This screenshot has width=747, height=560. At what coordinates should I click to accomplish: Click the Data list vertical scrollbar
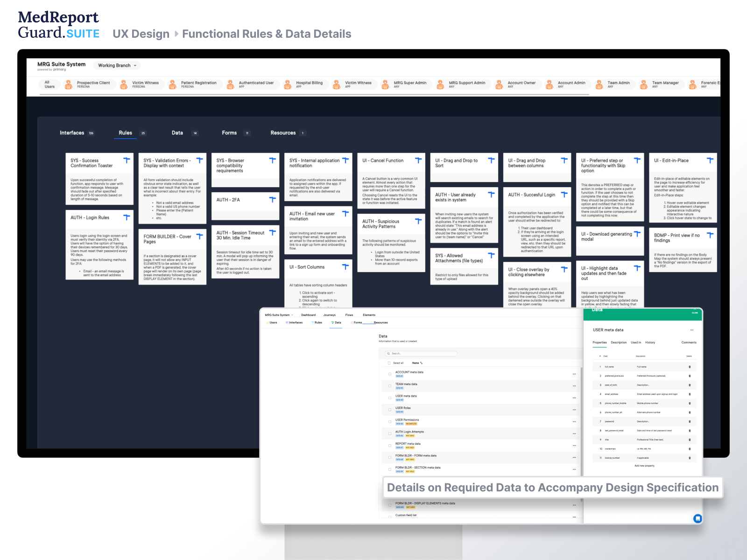coord(581,421)
